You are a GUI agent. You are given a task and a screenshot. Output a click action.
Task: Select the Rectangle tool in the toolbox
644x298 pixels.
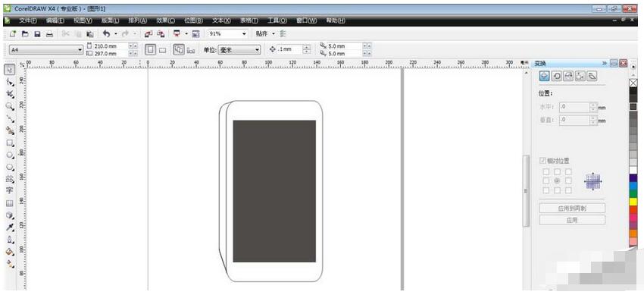click(9, 143)
